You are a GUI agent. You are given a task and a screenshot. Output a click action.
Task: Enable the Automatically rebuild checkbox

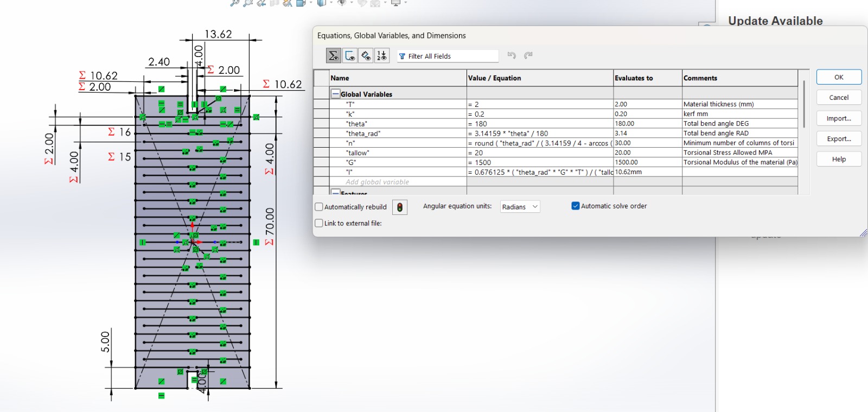(x=320, y=207)
